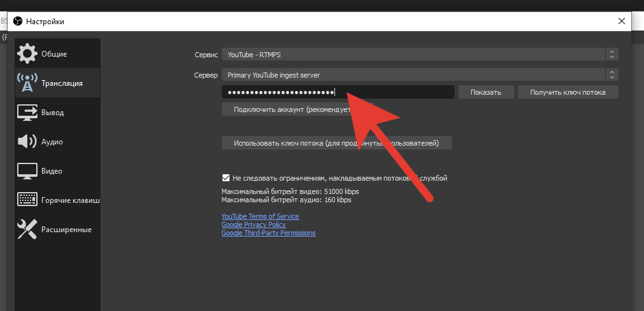The width and height of the screenshot is (644, 311).
Task: Open Видео settings via the monitor icon
Action: pyautogui.click(x=27, y=171)
